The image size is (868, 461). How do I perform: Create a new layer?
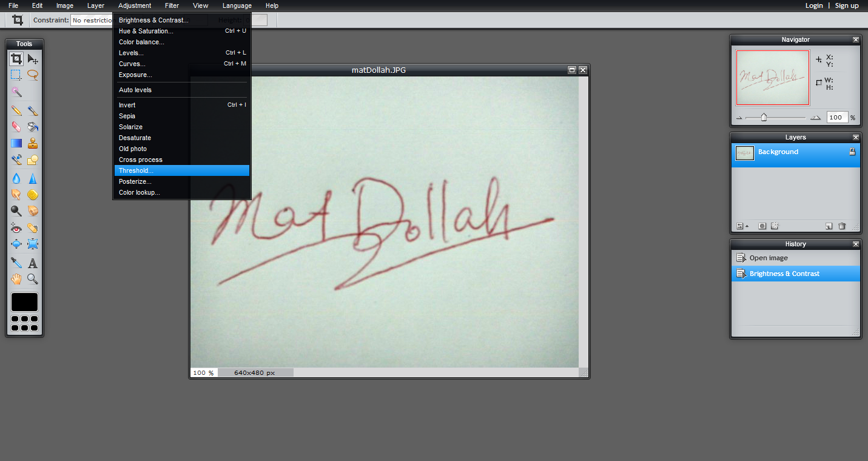point(829,226)
